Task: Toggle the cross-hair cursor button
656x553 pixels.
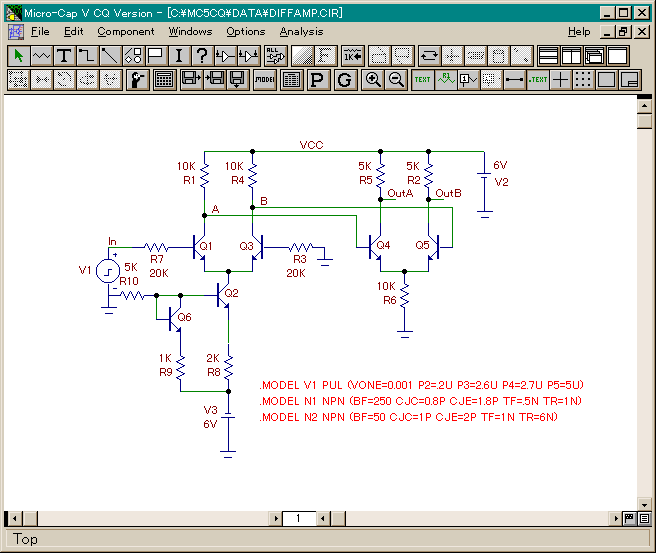Action: pos(561,80)
